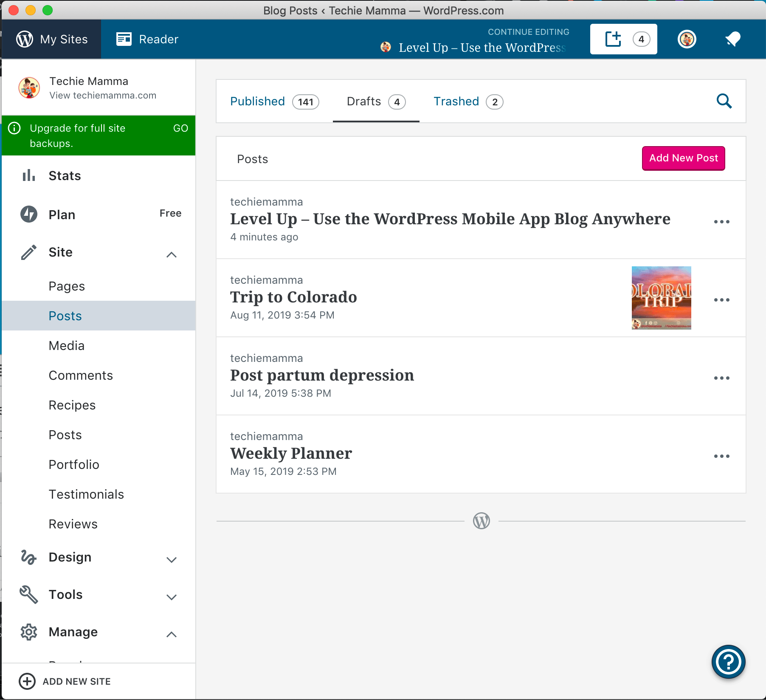The height and width of the screenshot is (700, 766).
Task: Open My Sites menu
Action: [52, 39]
